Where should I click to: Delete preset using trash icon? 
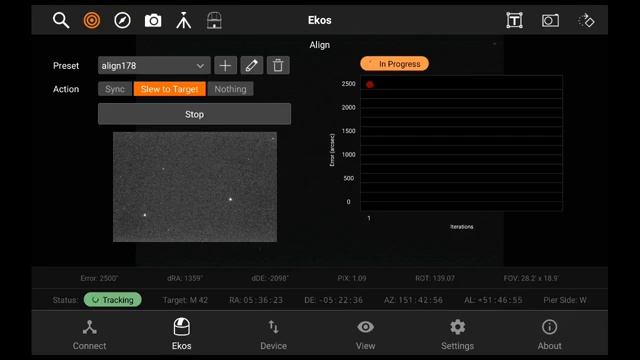coord(278,65)
